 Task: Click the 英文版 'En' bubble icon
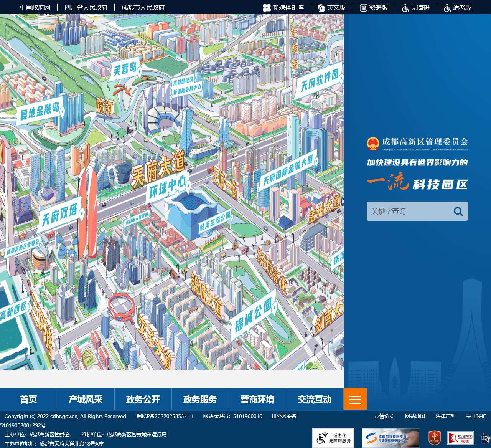click(321, 8)
